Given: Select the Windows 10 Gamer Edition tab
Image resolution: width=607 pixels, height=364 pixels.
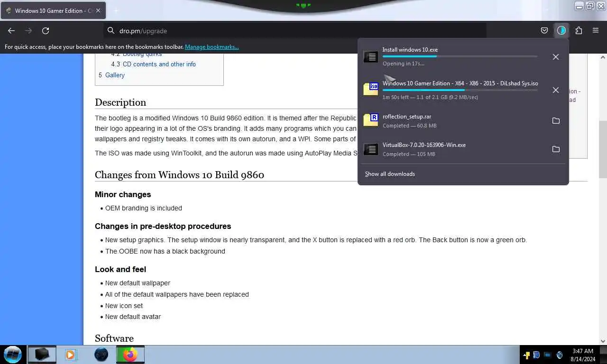Looking at the screenshot, I should [x=53, y=10].
